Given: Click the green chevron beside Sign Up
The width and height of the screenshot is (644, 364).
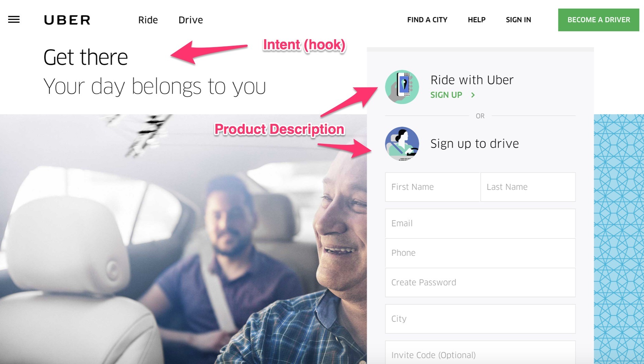Looking at the screenshot, I should 473,95.
